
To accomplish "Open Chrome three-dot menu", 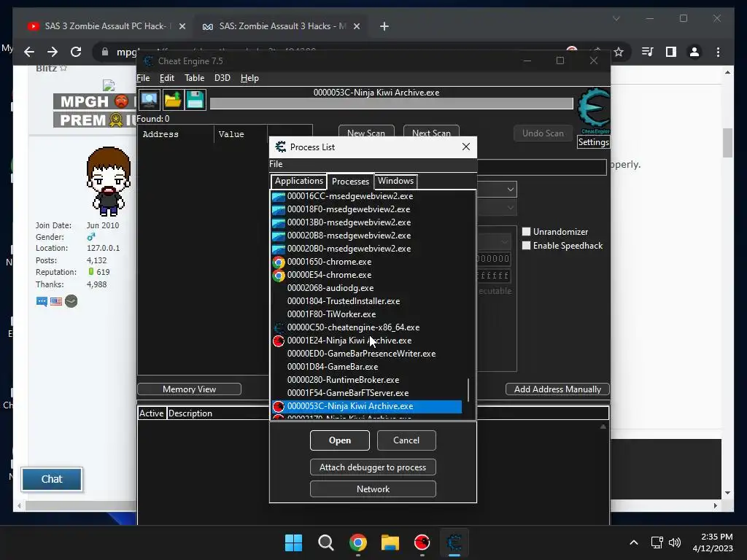I will point(718,52).
